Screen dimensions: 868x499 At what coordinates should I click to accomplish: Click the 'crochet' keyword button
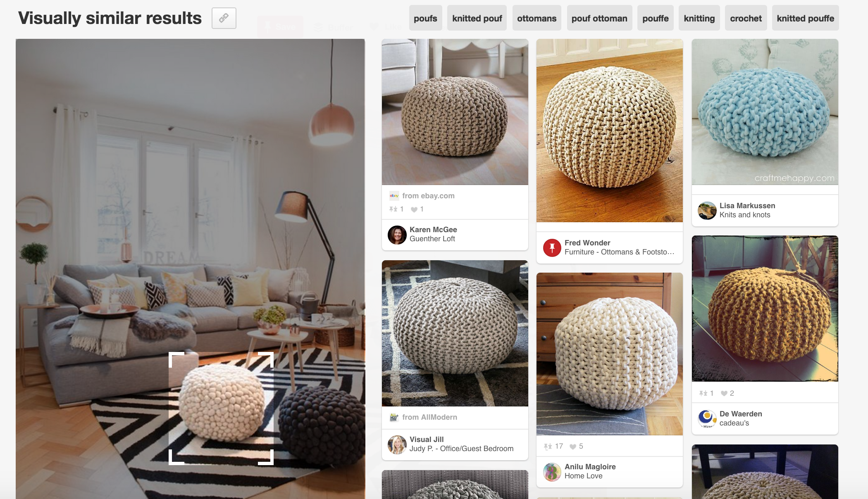(x=746, y=18)
